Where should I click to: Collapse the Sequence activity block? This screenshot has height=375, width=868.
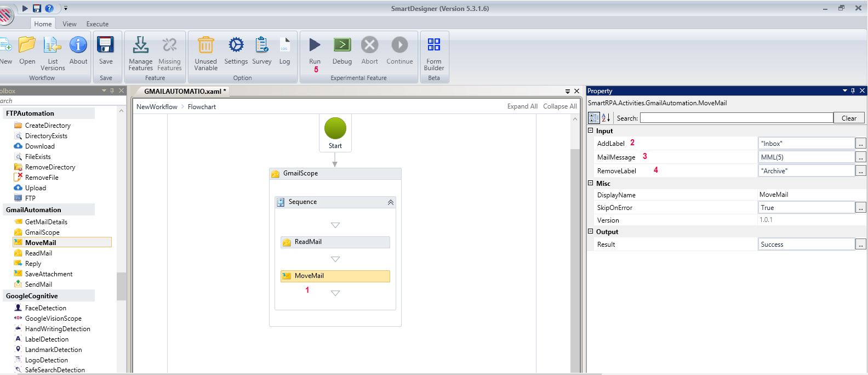(391, 202)
